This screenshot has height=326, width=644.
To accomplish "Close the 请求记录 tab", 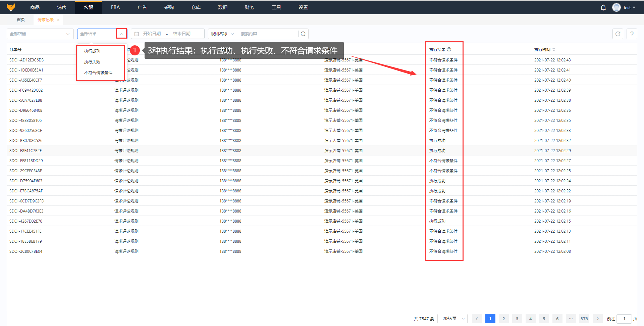I will pos(58,20).
